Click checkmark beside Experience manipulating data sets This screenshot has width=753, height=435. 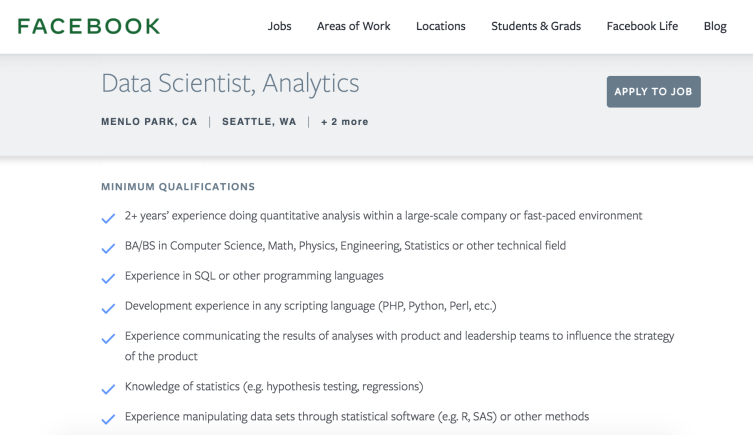108,418
